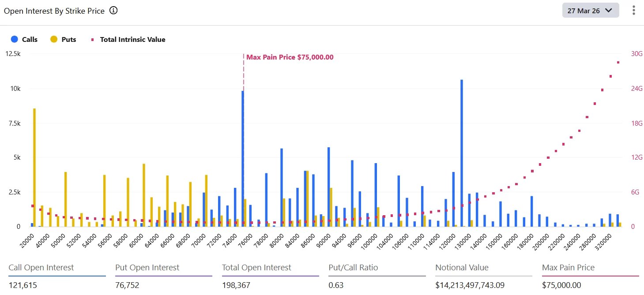Click the Put/Call Ratio stat

(353, 268)
